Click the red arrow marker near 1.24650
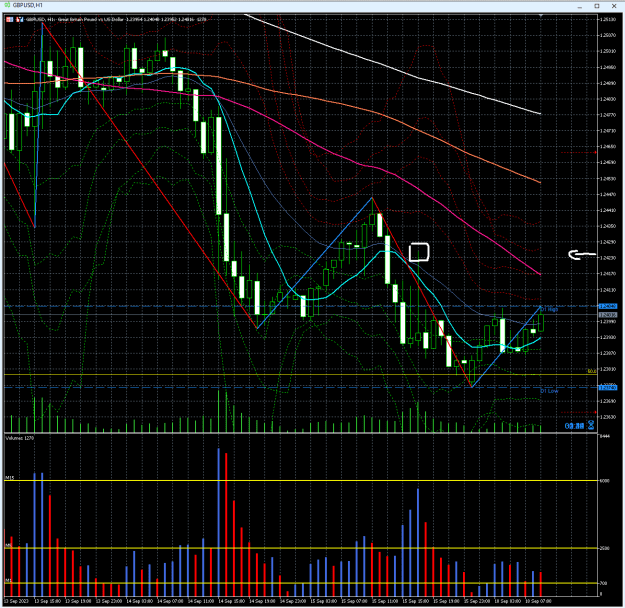The height and width of the screenshot is (608, 625). point(596,152)
